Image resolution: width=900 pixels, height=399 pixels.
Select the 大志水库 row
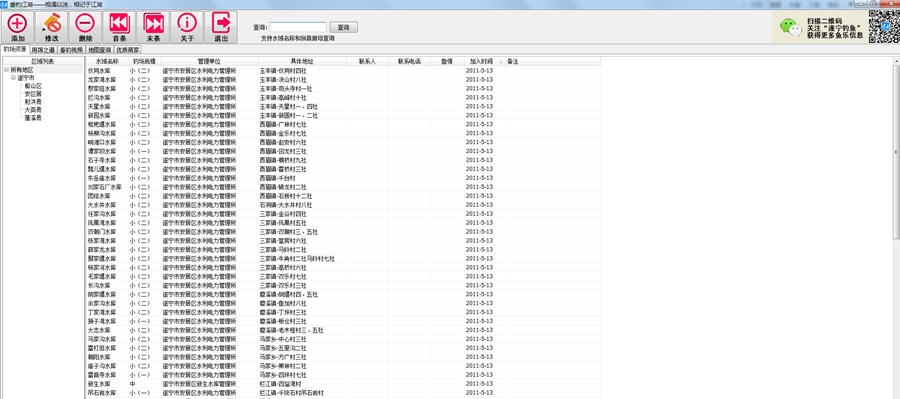point(343,330)
